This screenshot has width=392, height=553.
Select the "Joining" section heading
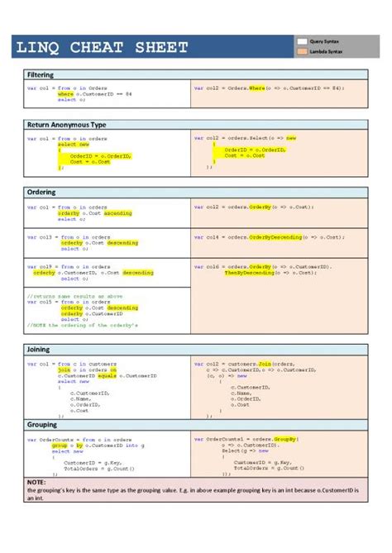[38, 350]
